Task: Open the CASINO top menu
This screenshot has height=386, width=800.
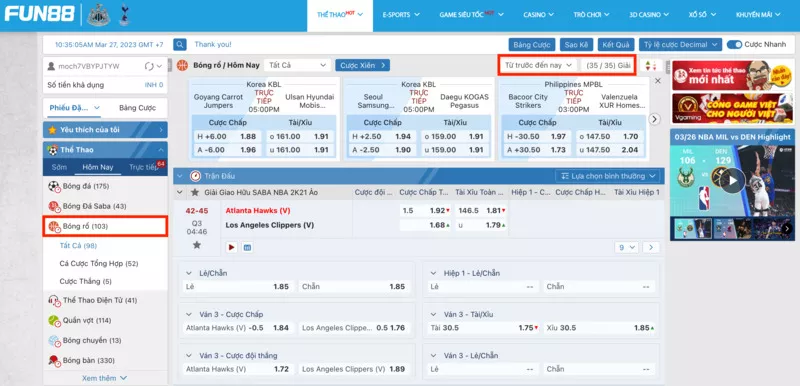Action: click(x=538, y=15)
